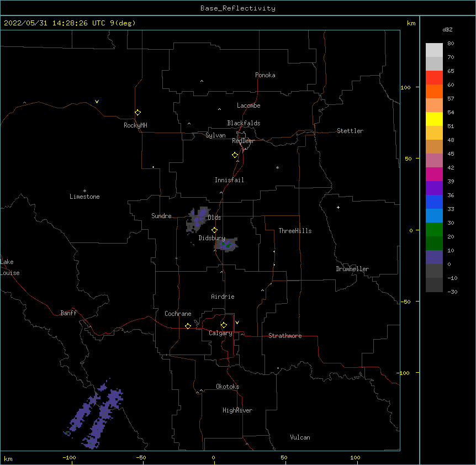
Task: Click the km unit label at top right
Action: [x=411, y=23]
